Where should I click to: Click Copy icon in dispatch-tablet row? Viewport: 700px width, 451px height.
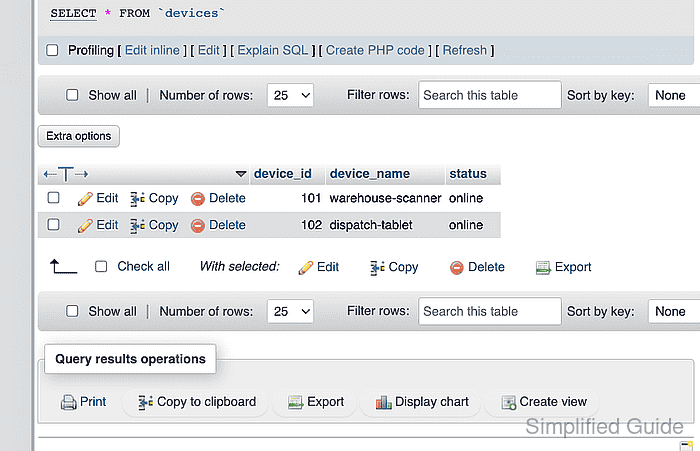(137, 226)
